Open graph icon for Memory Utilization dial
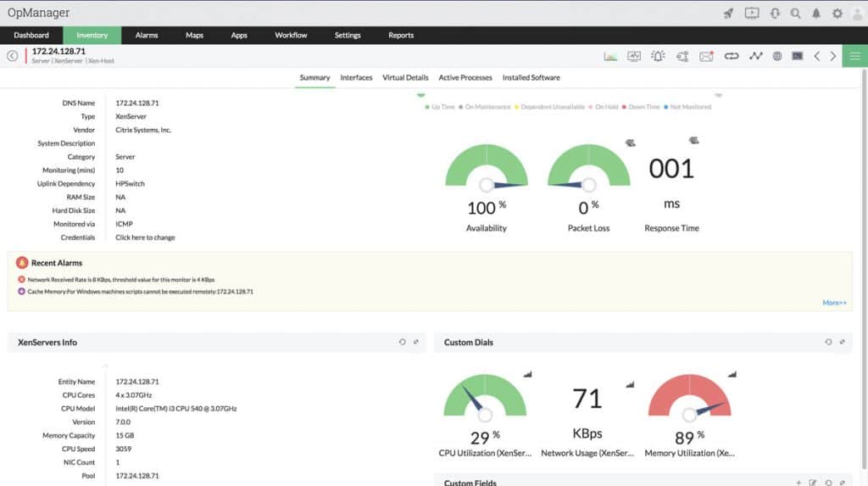 click(x=732, y=375)
